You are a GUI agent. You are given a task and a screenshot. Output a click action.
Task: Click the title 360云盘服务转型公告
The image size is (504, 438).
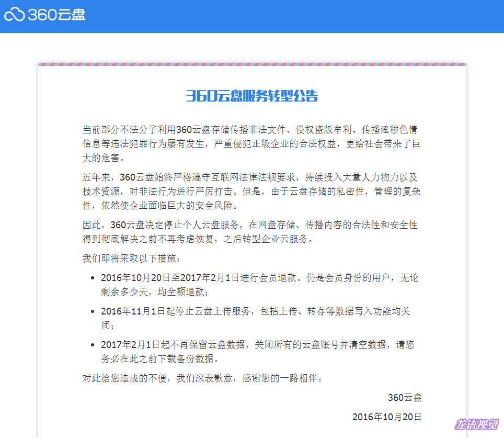coord(252,96)
